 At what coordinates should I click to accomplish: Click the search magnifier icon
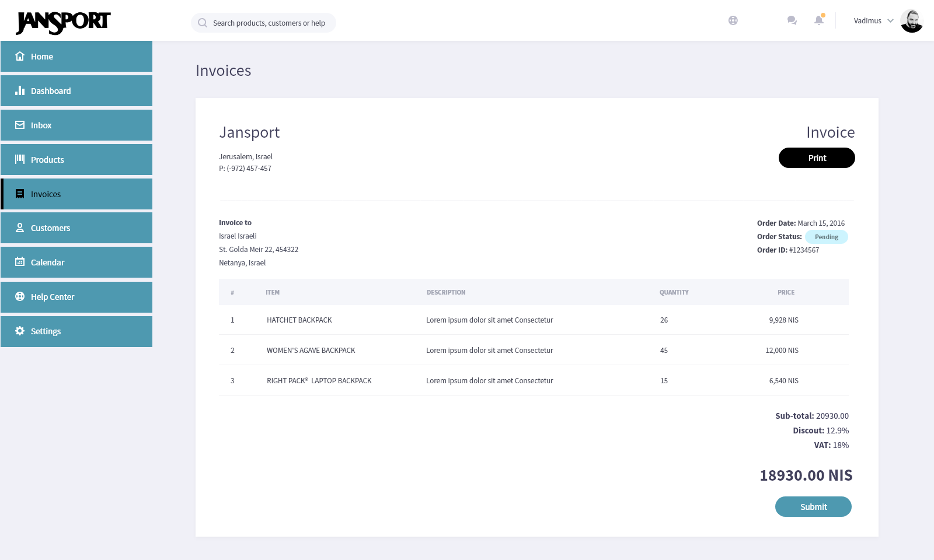click(203, 23)
